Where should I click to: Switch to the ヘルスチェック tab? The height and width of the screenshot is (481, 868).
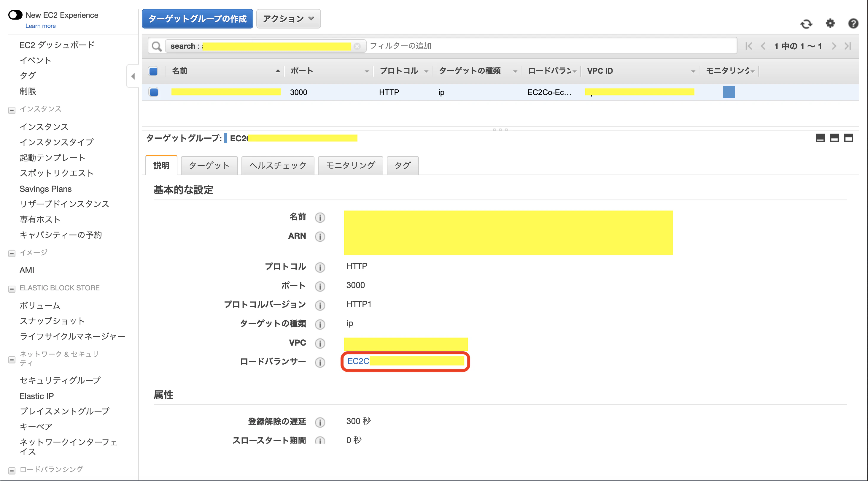(x=278, y=165)
